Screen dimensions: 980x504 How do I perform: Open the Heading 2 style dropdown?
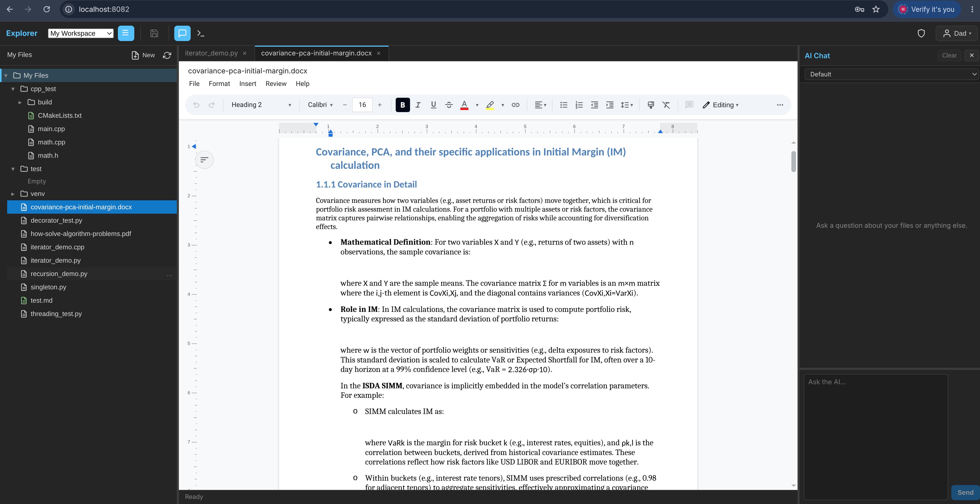(x=261, y=105)
